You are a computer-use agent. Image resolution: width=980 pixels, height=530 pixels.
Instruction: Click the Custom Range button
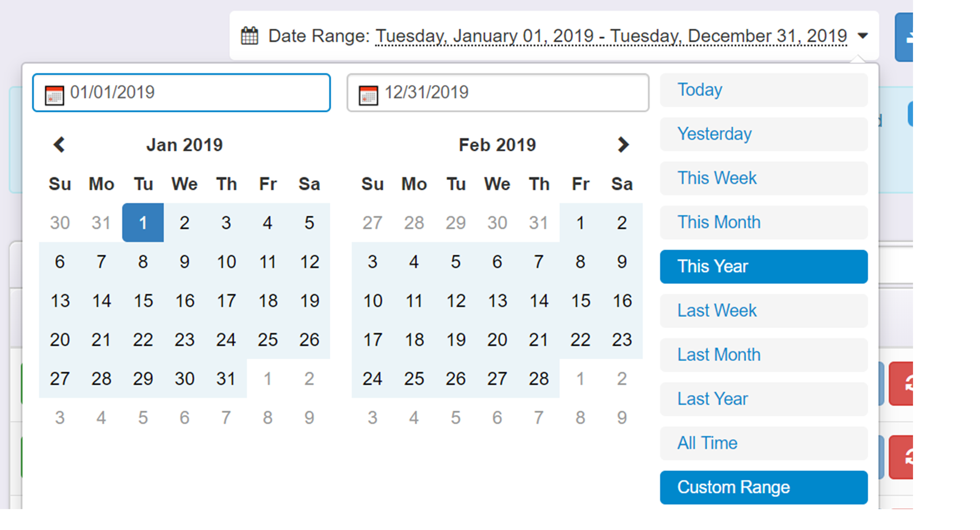pos(764,487)
